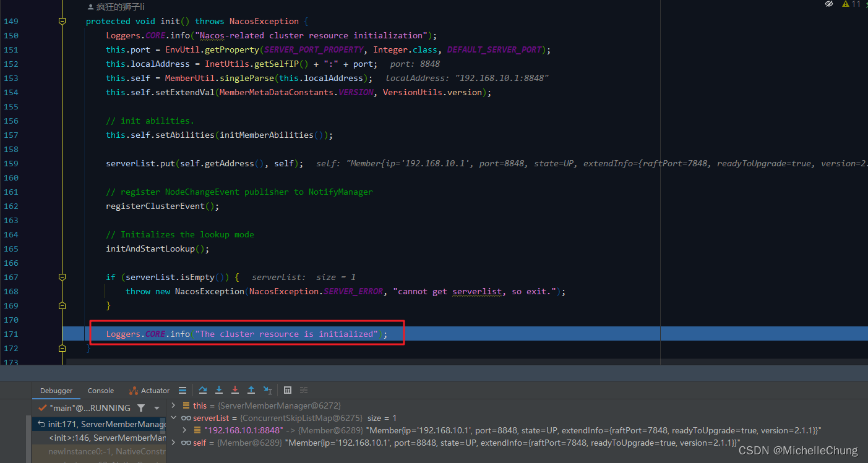Screen dimensions: 868x463
Task: Click MemberUtil.singleParse on line 153
Action: 220,78
